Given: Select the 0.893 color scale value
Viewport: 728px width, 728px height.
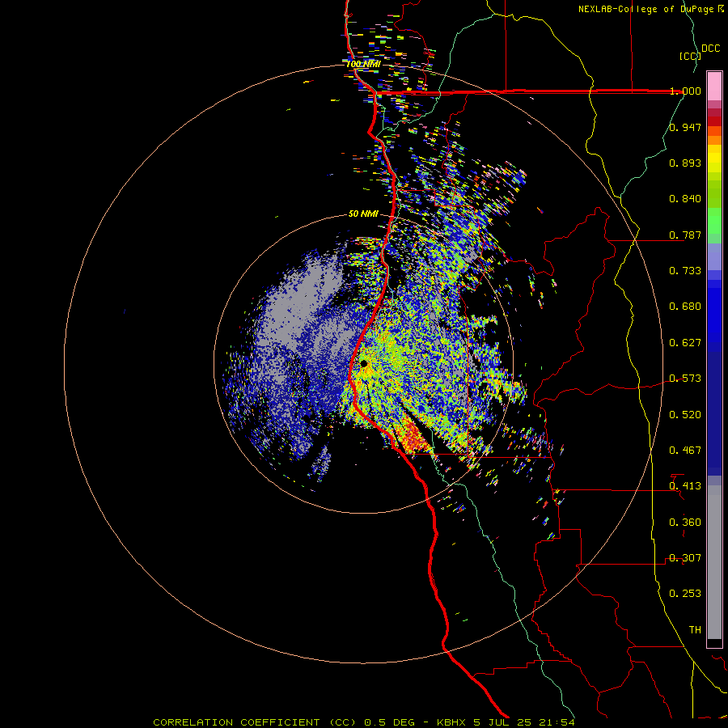Looking at the screenshot, I should click(x=685, y=163).
